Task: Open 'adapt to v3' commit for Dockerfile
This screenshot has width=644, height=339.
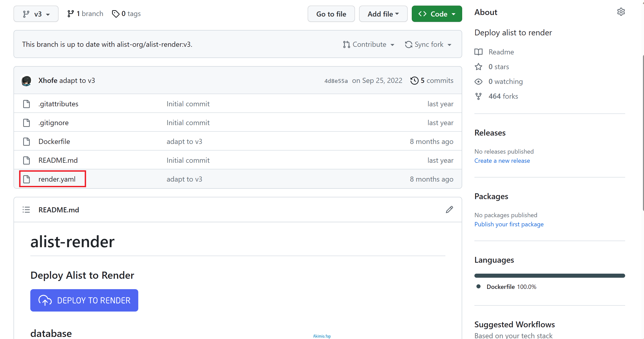Action: pyautogui.click(x=184, y=142)
